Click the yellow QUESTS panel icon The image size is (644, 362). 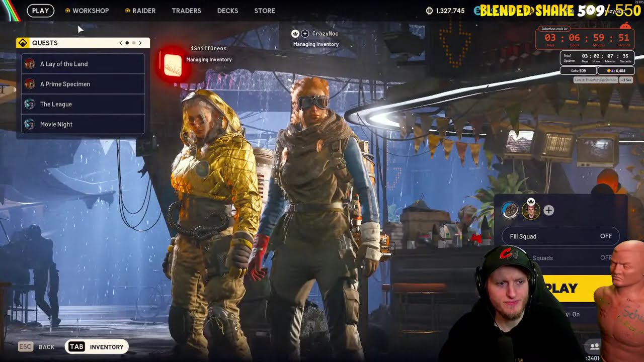22,43
